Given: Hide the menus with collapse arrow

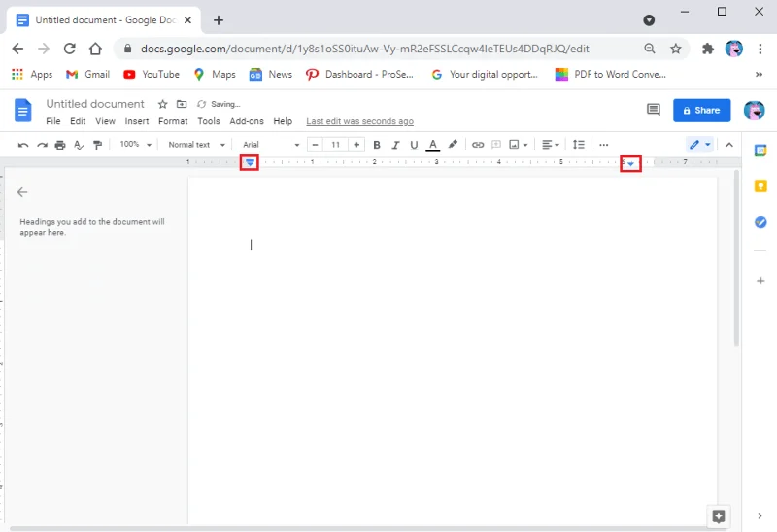Looking at the screenshot, I should click(729, 145).
